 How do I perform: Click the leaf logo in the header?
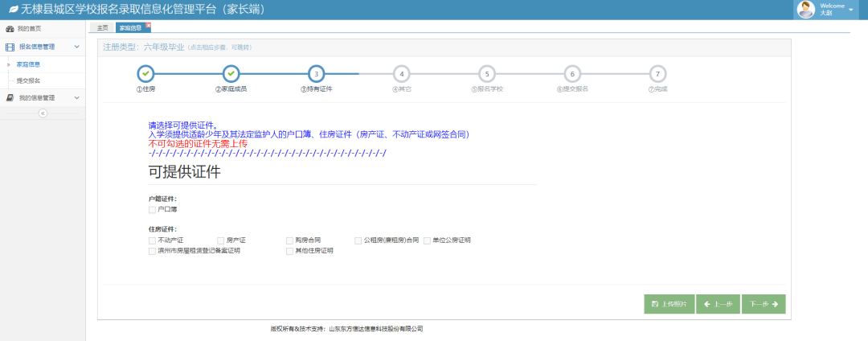point(12,10)
